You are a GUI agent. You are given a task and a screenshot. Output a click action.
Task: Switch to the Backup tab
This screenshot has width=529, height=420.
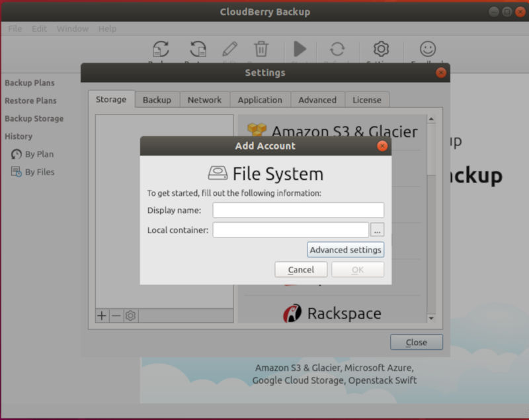[x=157, y=99]
